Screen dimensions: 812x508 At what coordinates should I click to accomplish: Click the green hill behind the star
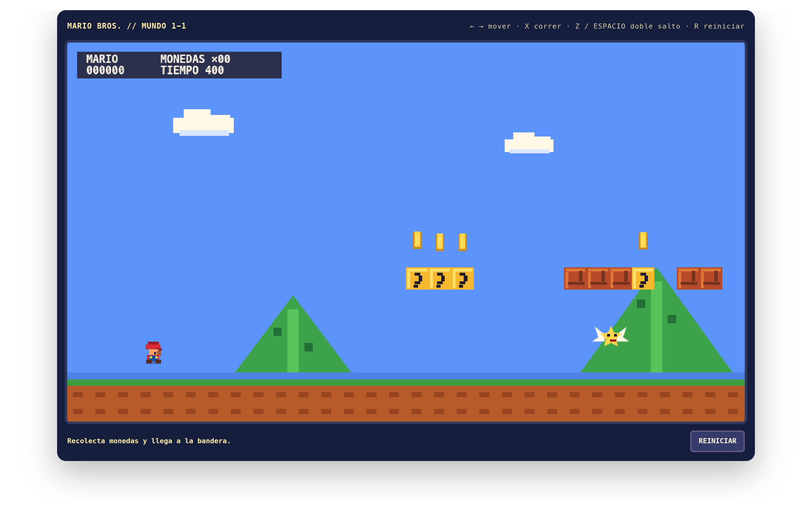656,320
